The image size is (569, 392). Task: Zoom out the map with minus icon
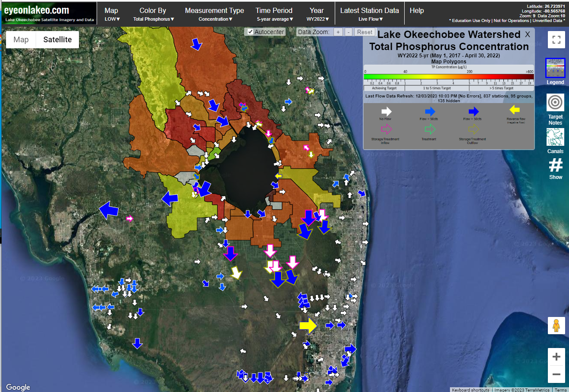coord(556,374)
